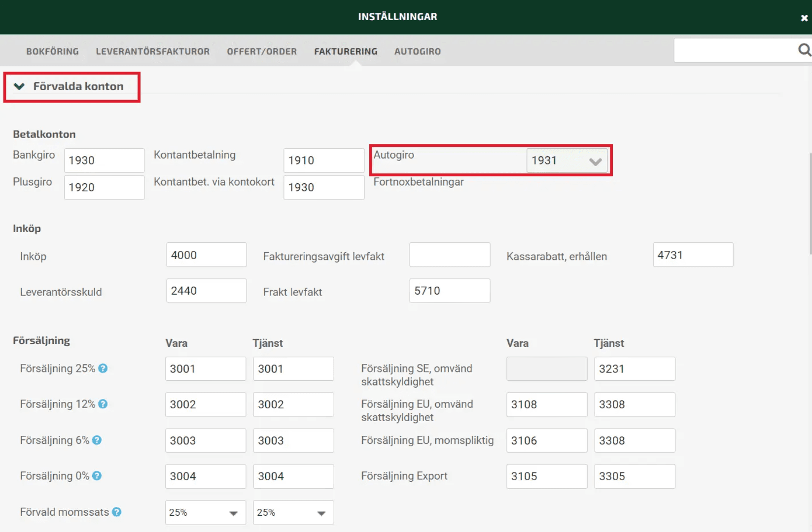Screen dimensions: 812x532
Task: Click the Inköp section heading
Action: tap(27, 229)
